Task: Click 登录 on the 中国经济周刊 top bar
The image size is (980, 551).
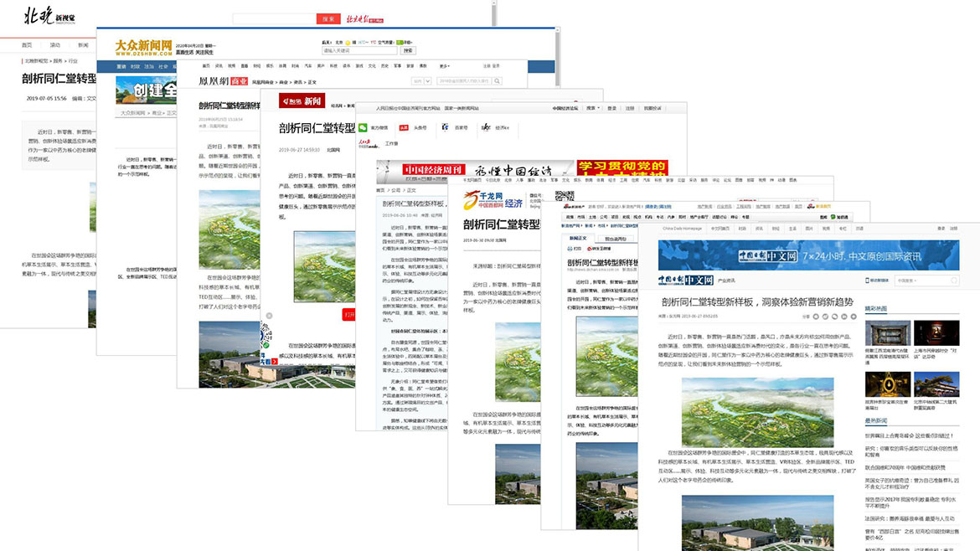Action: coord(612,108)
